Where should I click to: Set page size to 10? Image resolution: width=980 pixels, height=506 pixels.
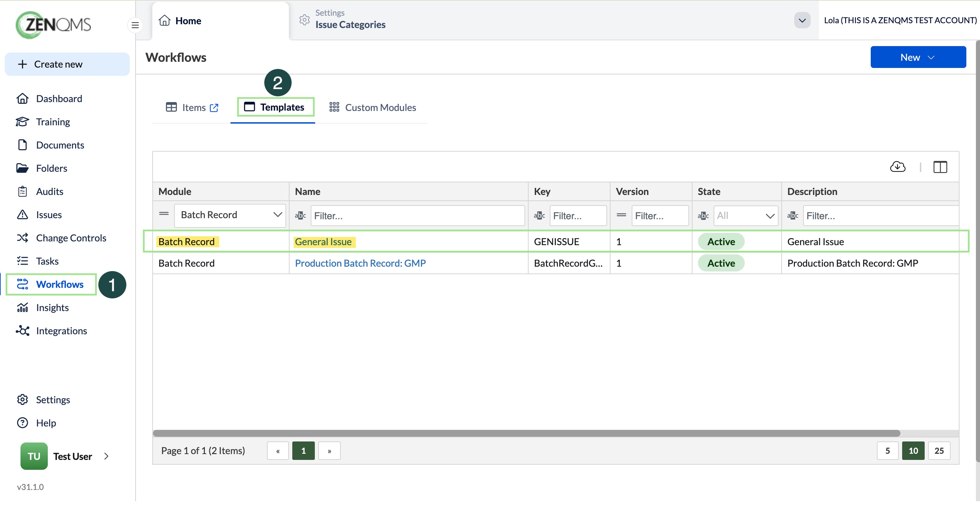coord(913,451)
